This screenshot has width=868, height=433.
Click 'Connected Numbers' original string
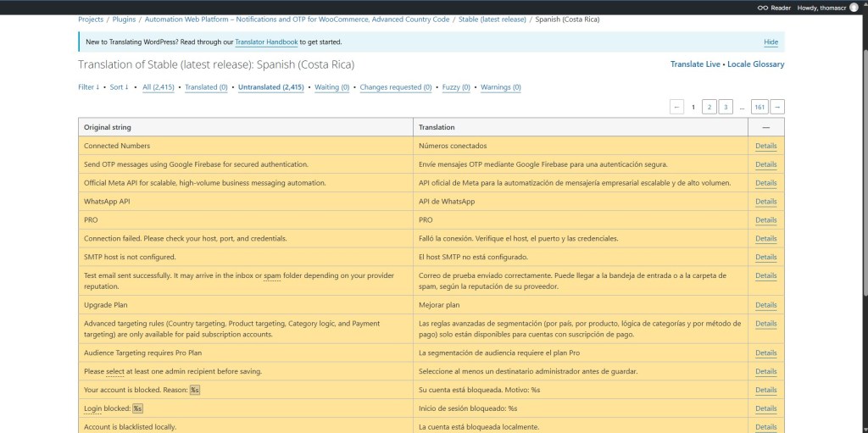117,147
